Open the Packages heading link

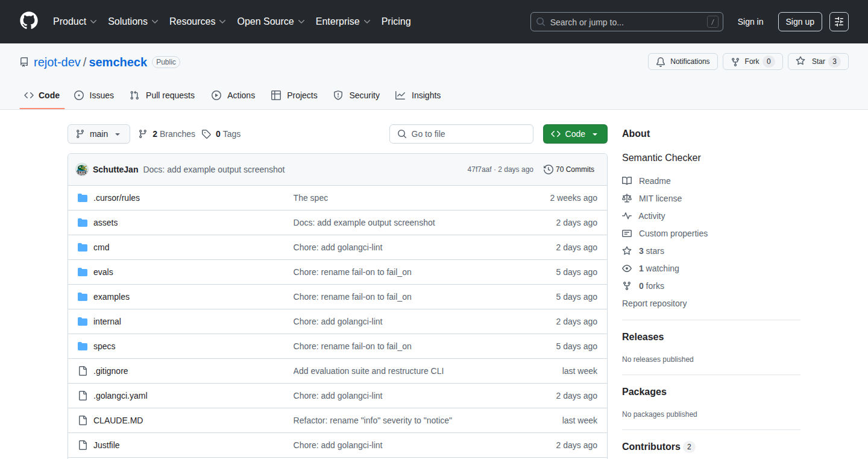pos(644,391)
